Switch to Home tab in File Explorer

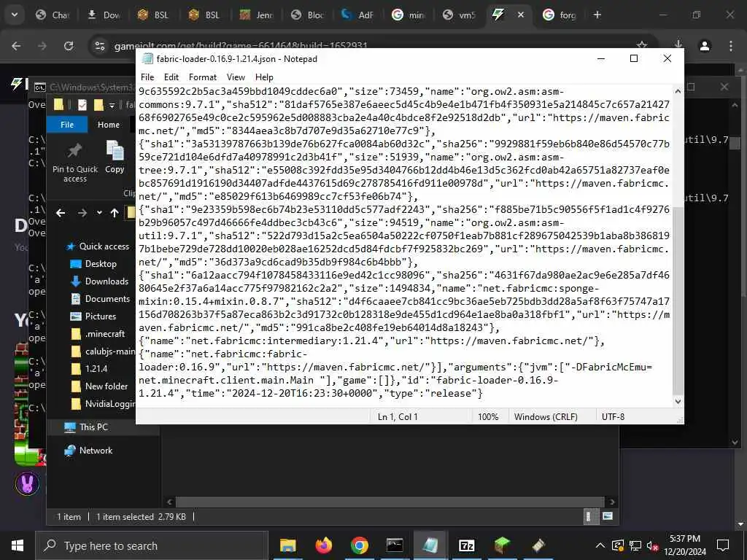(109, 124)
